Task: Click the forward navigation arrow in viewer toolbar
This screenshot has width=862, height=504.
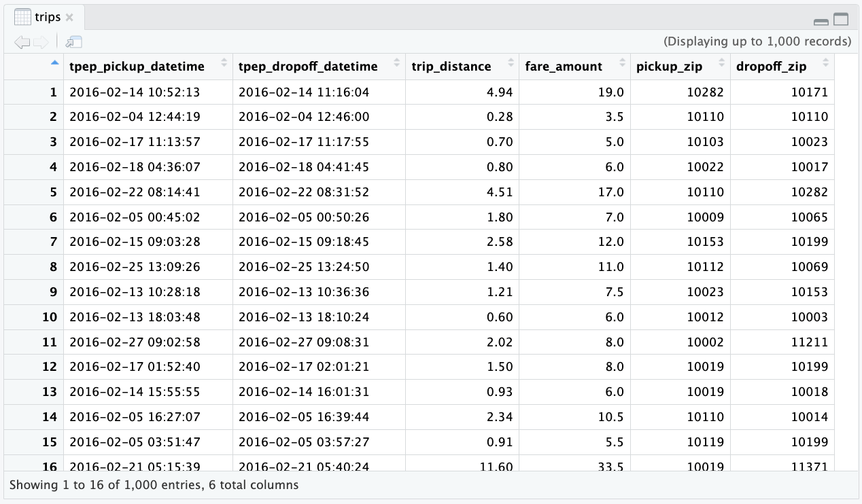Action: point(41,42)
